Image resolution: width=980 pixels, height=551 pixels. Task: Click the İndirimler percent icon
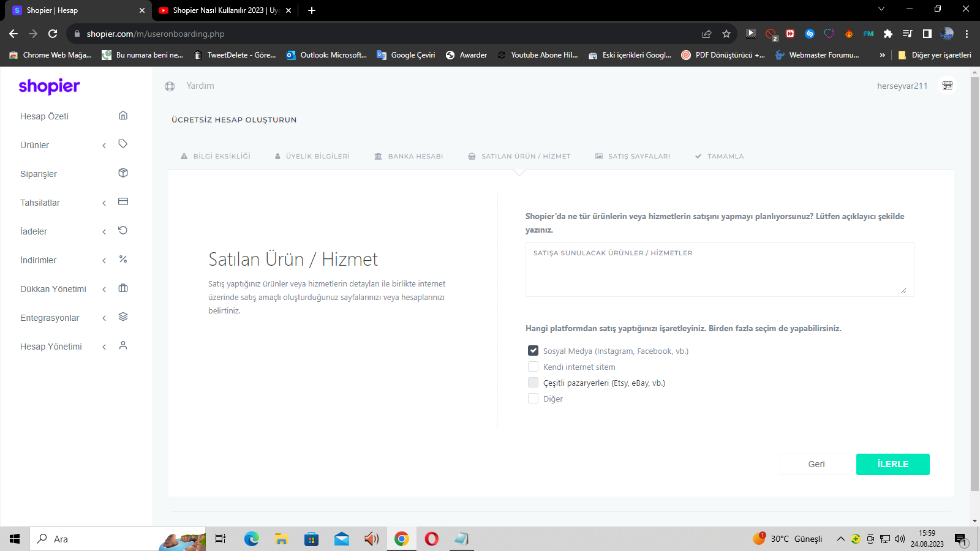point(123,259)
